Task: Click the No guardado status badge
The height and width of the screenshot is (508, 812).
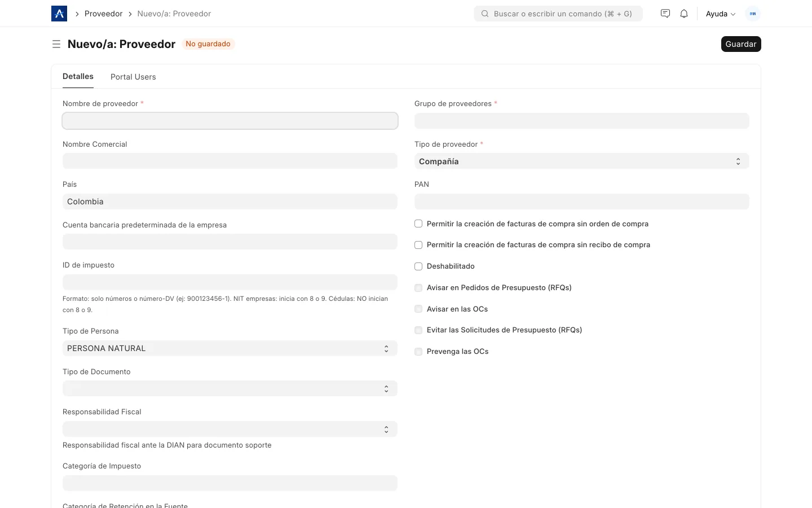Action: pos(208,44)
